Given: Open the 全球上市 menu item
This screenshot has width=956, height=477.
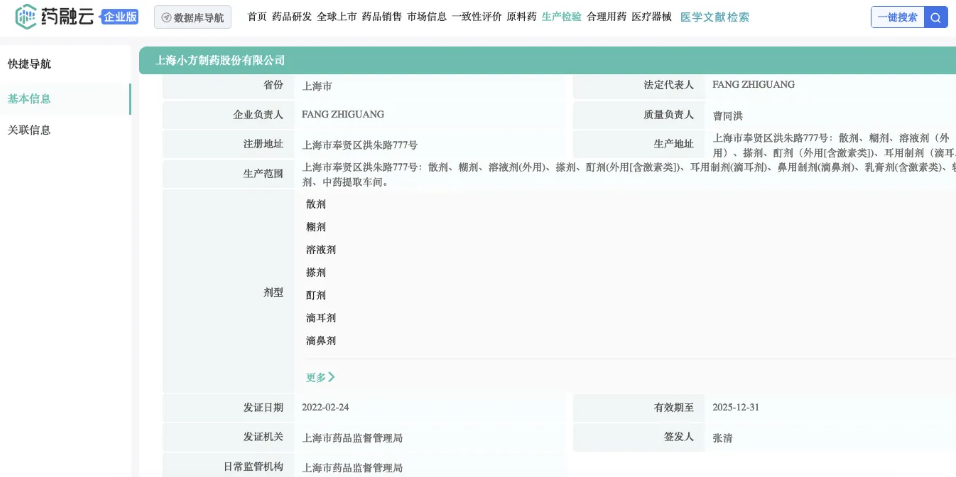Looking at the screenshot, I should 337,17.
